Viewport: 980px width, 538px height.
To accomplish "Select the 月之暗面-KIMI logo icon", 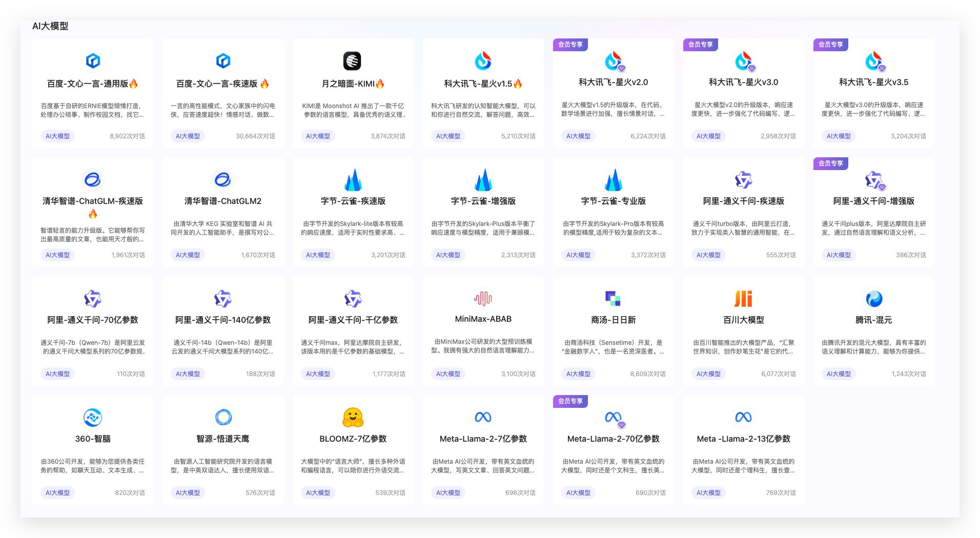I will pos(352,61).
